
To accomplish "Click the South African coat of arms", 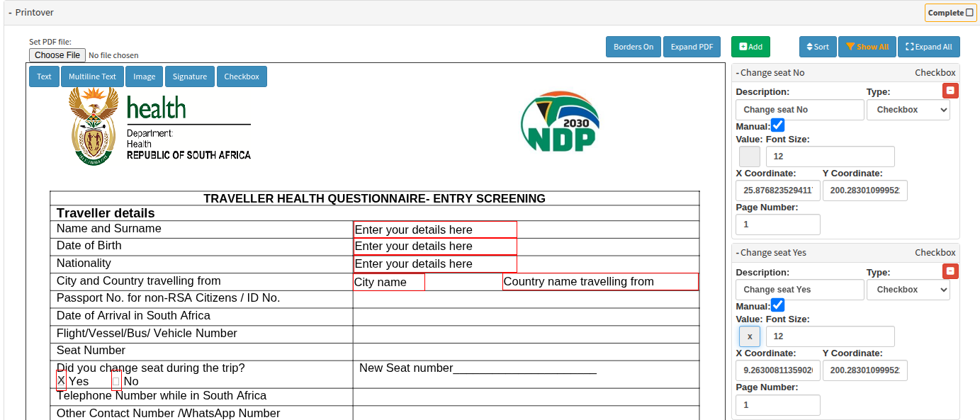I will pos(93,127).
